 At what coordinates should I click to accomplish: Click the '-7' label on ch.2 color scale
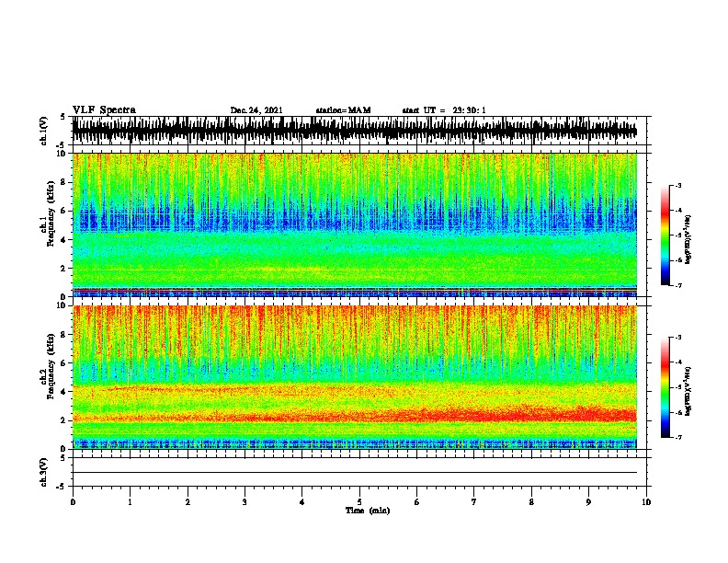(677, 437)
